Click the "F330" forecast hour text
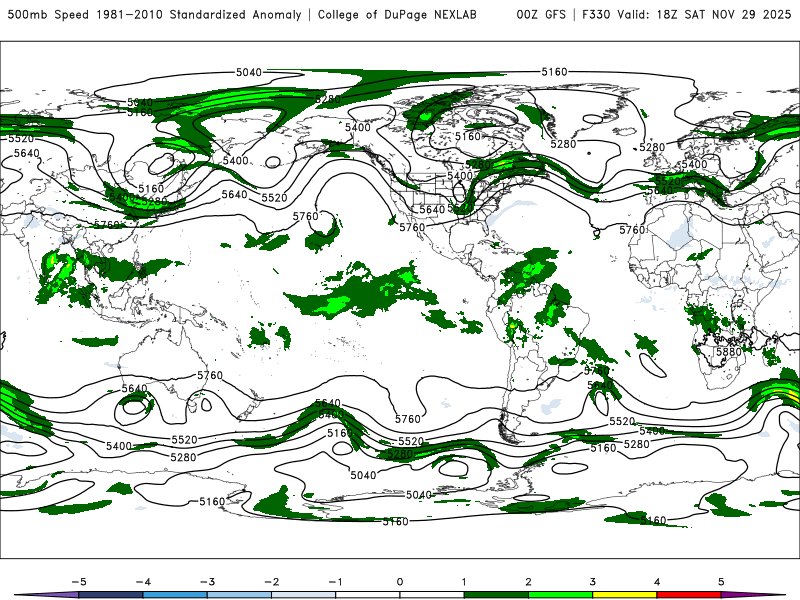The width and height of the screenshot is (800, 600). pyautogui.click(x=595, y=14)
